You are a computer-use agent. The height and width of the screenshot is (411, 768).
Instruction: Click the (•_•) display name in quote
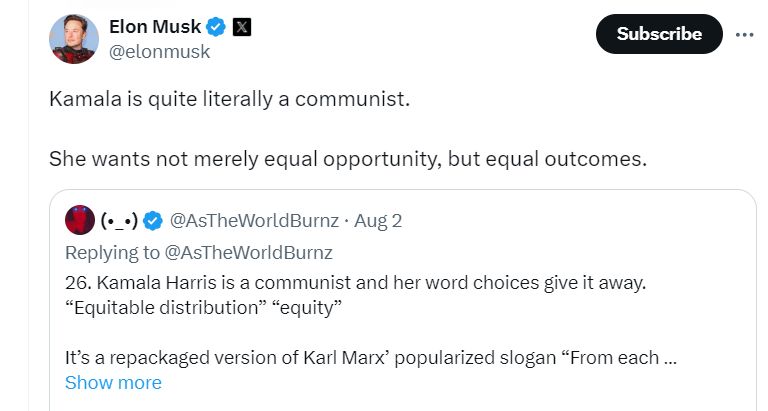click(x=118, y=220)
